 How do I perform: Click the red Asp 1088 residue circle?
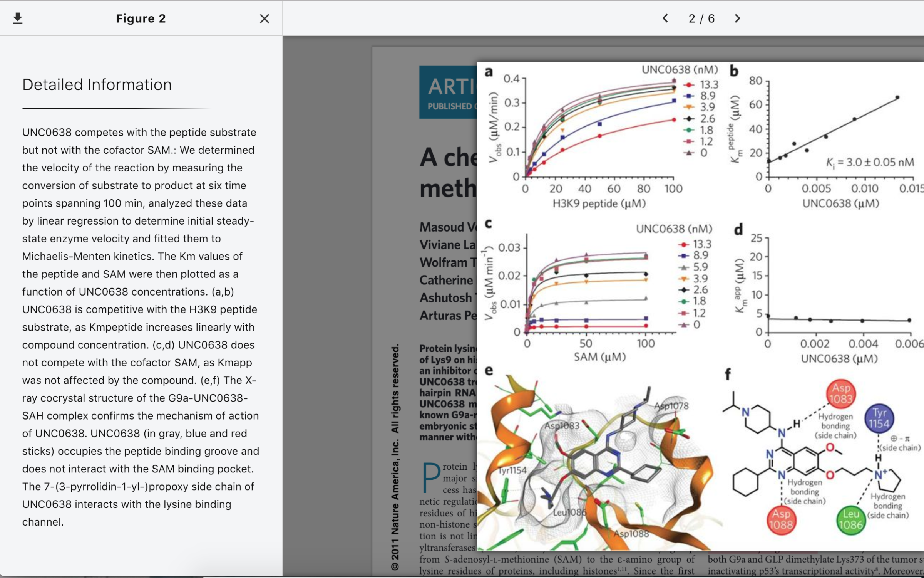tap(781, 519)
